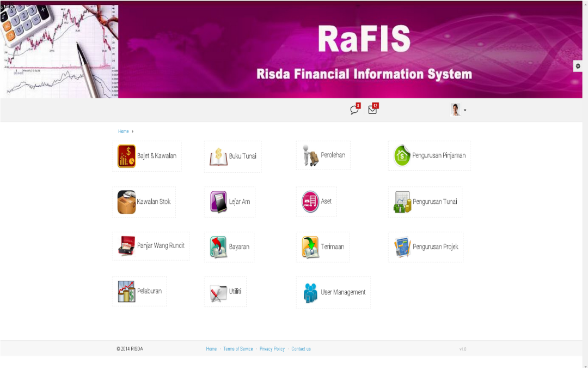
Task: Open the footer Home link
Action: [x=211, y=349]
